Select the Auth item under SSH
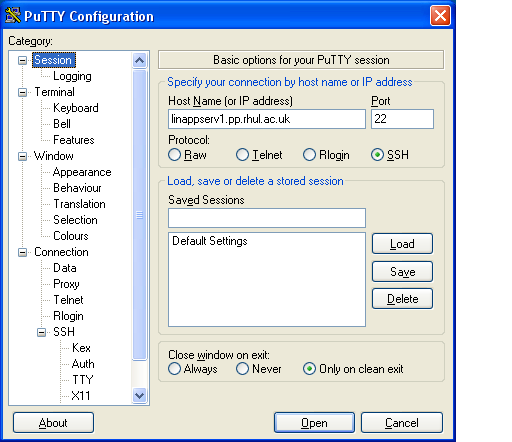The width and height of the screenshot is (512, 442). coord(83,364)
